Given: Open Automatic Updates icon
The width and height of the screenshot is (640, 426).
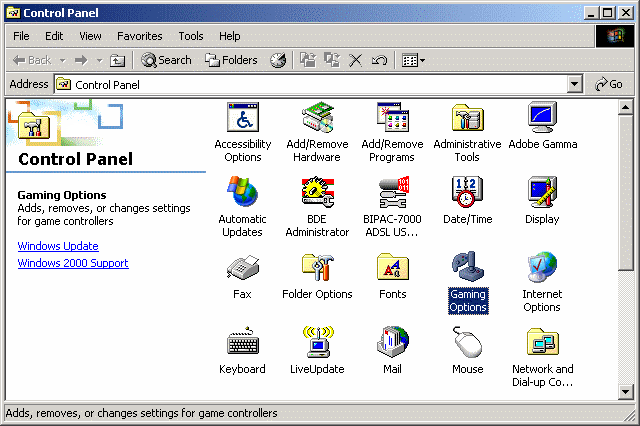Looking at the screenshot, I should [x=242, y=191].
